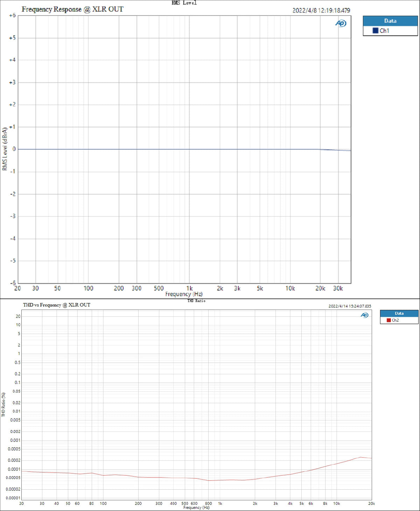This screenshot has width=420, height=511.
Task: Click the 'THD Ratio' heading above lower graph
Action: point(196,301)
